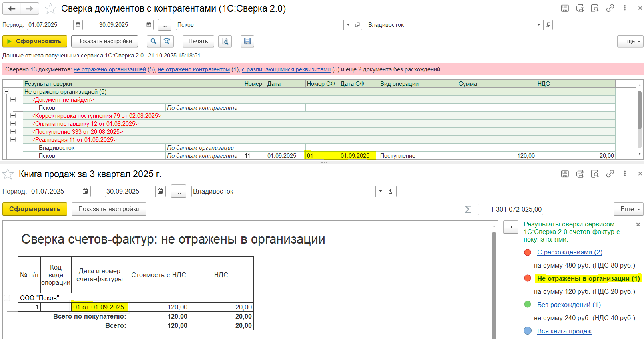Click the preview icon next to Печать
Viewport: 644px width, 339px height.
[225, 41]
